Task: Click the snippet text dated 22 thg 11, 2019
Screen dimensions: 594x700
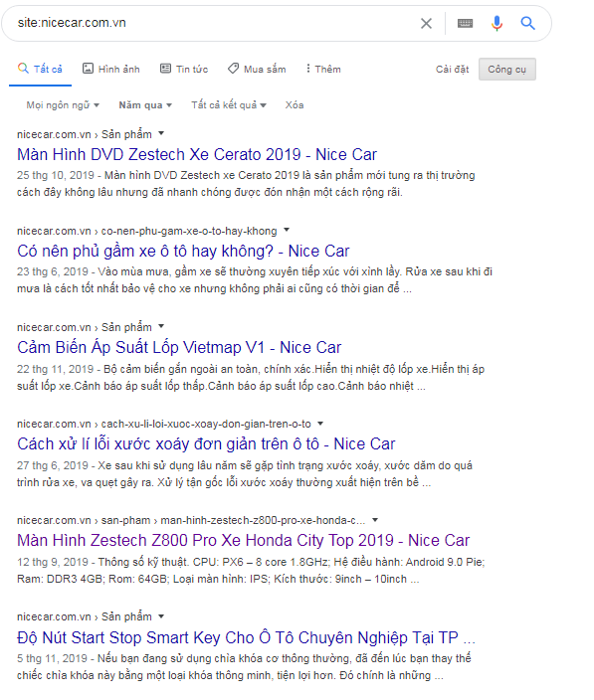Action: tap(251, 377)
